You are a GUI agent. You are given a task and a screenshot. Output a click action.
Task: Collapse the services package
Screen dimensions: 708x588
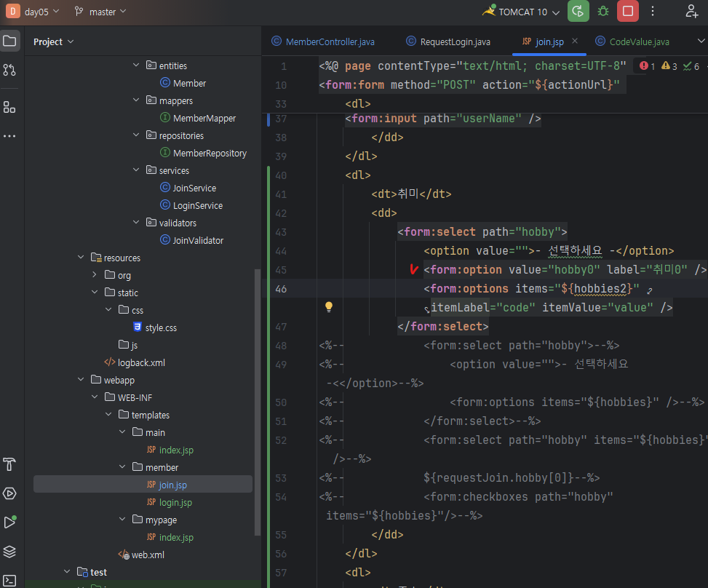(136, 170)
